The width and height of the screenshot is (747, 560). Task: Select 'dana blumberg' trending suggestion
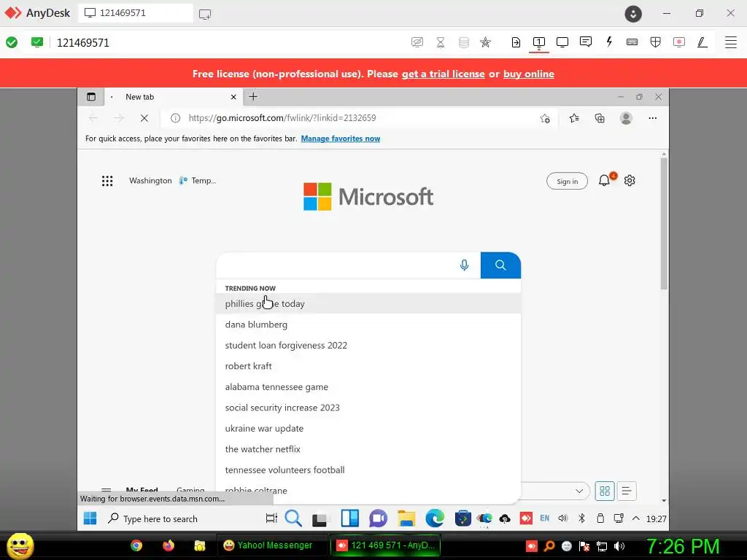point(368,324)
